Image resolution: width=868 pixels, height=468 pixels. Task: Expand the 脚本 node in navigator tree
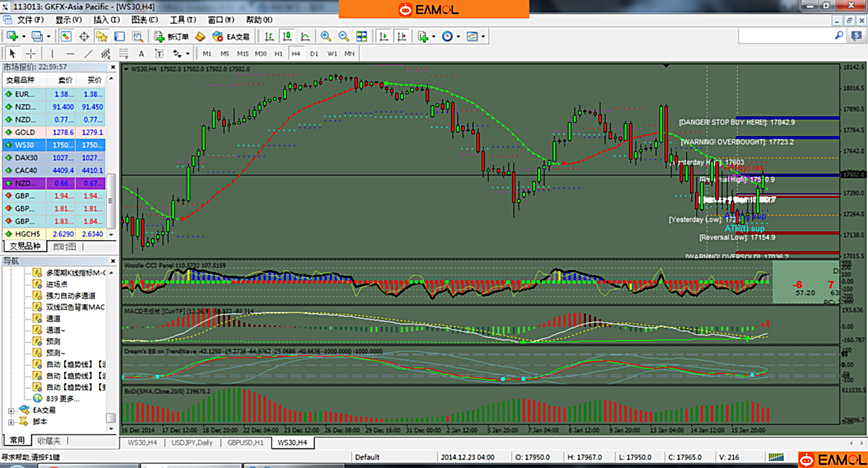pos(11,422)
